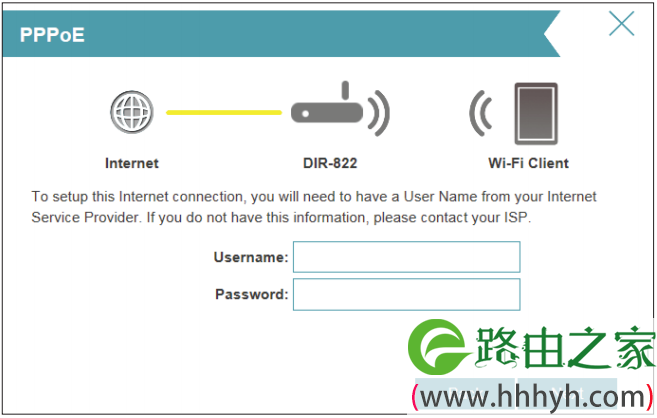Click the Username field label

click(251, 257)
